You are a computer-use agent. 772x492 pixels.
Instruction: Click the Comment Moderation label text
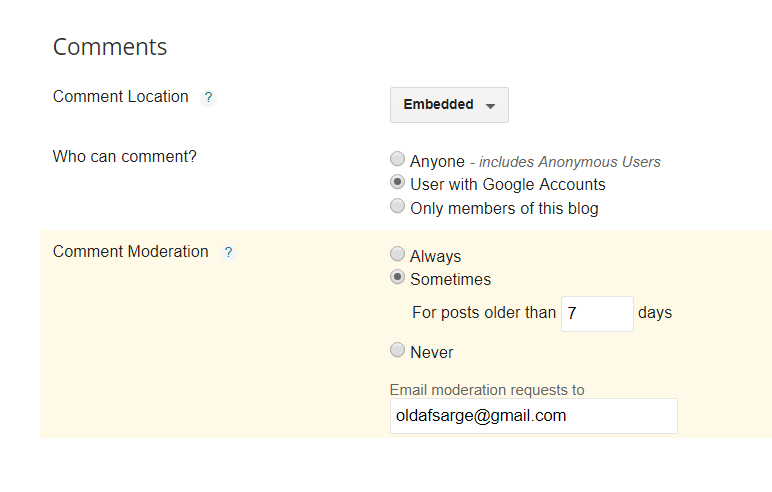[x=130, y=252]
